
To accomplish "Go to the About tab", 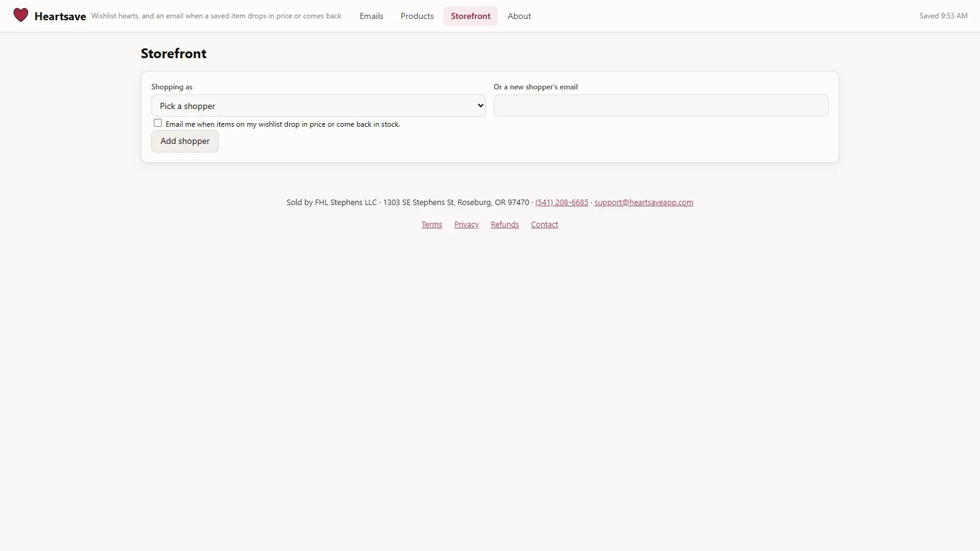I will click(519, 16).
